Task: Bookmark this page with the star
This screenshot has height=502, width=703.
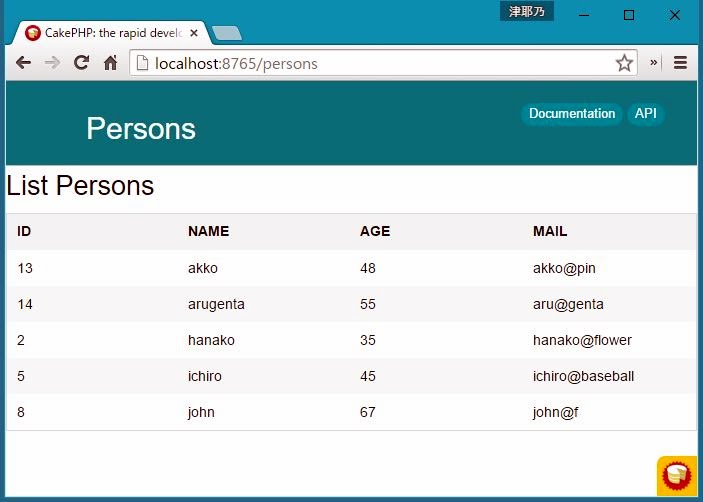Action: click(x=624, y=63)
